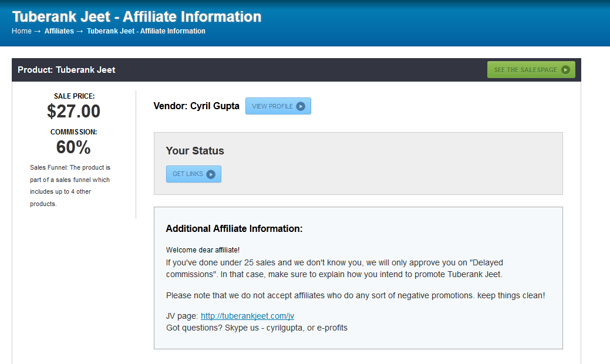Image resolution: width=610 pixels, height=364 pixels.
Task: Click the $27.00 sale price value
Action: tap(73, 111)
